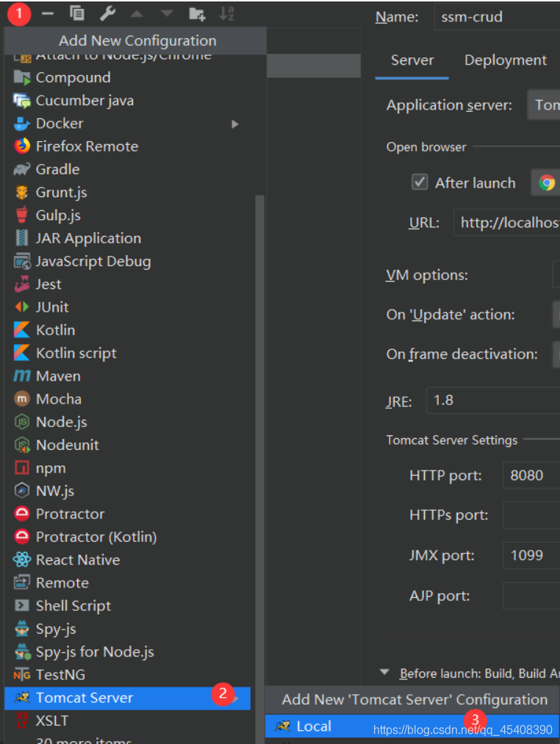Select the Compound configuration type
560x744 pixels.
tap(127, 77)
